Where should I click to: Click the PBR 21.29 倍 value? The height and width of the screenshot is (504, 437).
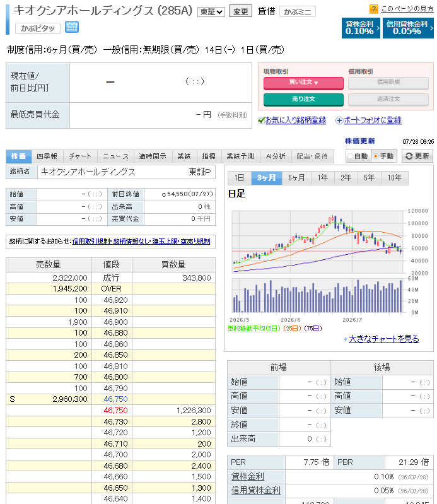point(414,462)
